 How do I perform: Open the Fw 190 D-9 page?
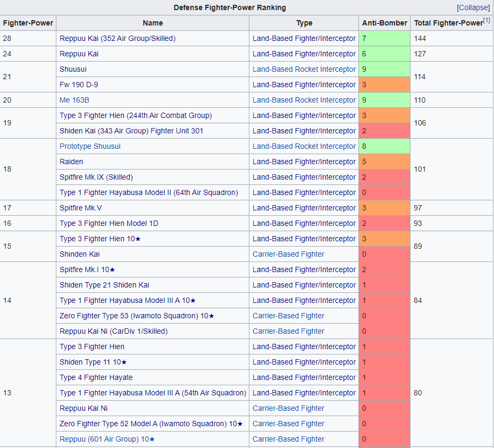click(x=79, y=84)
